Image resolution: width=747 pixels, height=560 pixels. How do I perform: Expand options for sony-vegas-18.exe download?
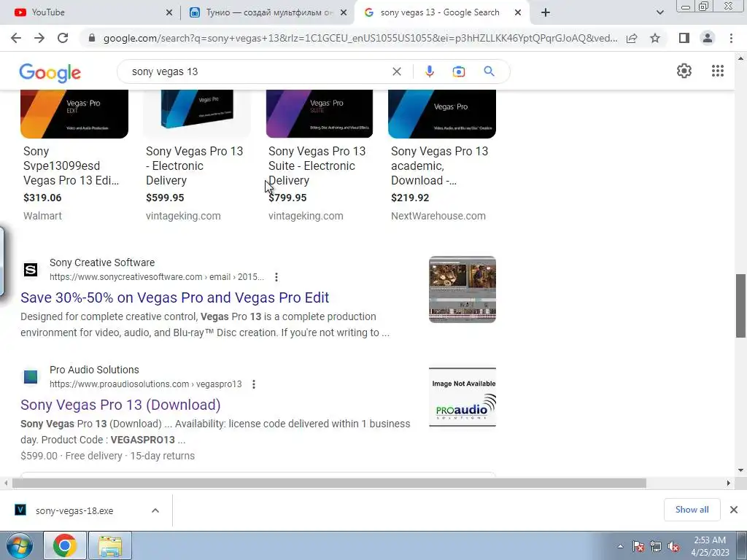(155, 510)
